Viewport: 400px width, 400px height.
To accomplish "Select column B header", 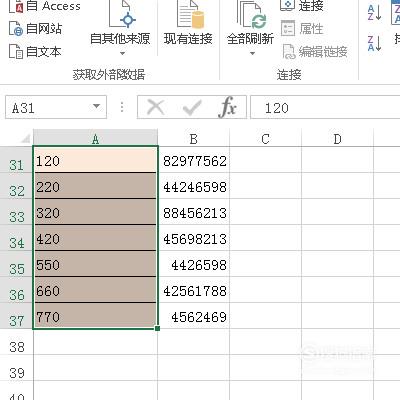I will pyautogui.click(x=194, y=139).
